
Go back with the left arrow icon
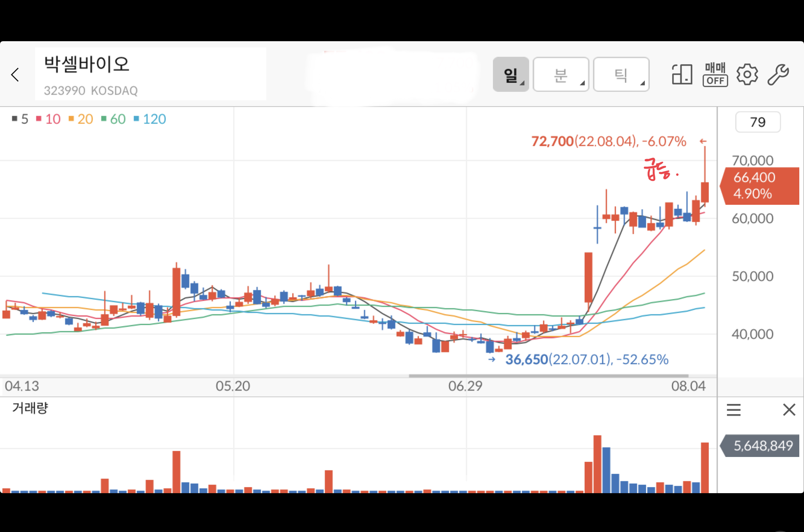15,75
